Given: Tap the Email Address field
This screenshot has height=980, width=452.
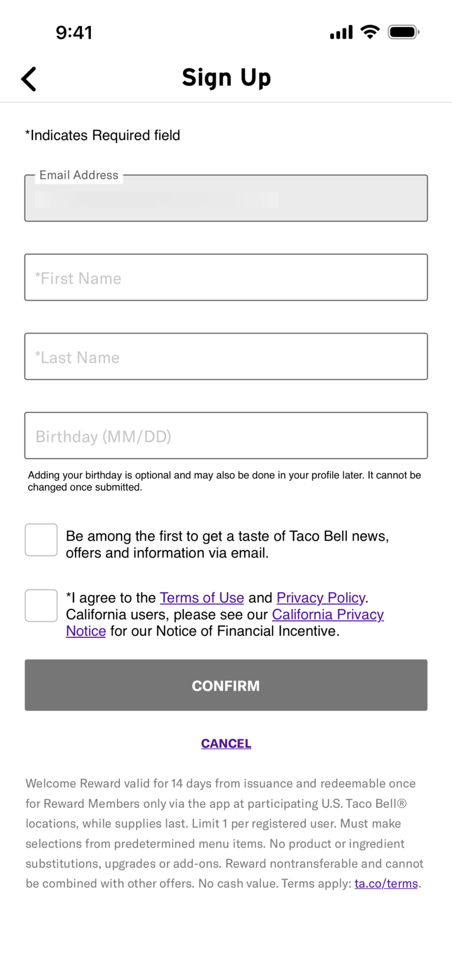Looking at the screenshot, I should coord(226,199).
